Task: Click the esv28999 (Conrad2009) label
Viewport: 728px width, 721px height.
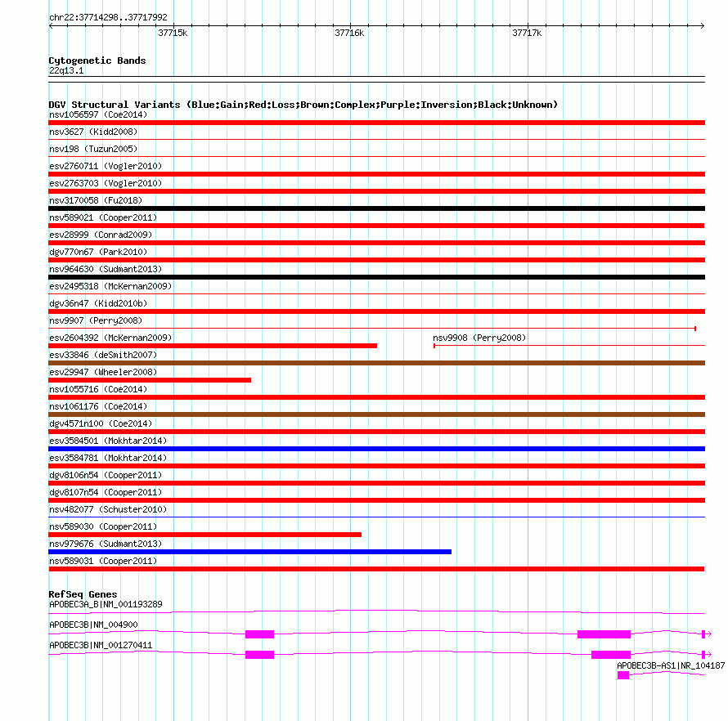Action: click(x=101, y=235)
